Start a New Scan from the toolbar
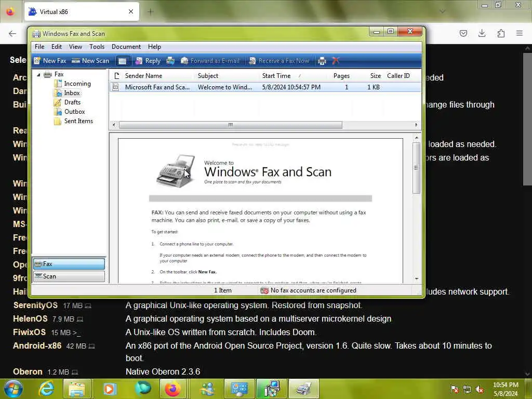Viewport: 532px width, 399px height. pyautogui.click(x=90, y=61)
